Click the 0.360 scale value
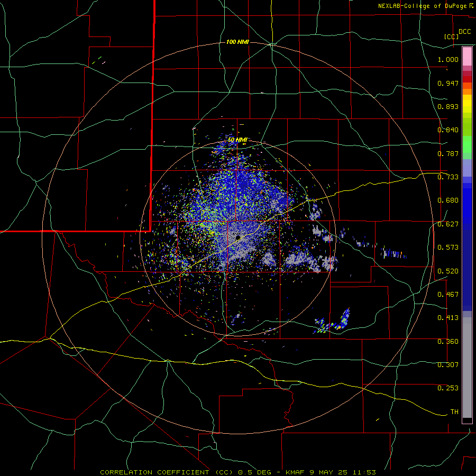476x476 pixels. pyautogui.click(x=448, y=342)
